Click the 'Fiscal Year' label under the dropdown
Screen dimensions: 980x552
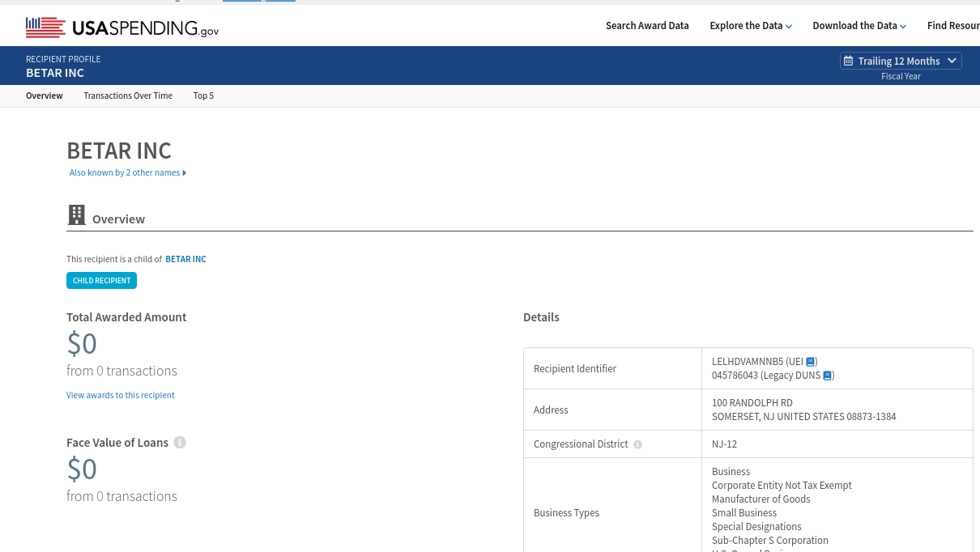tap(901, 76)
